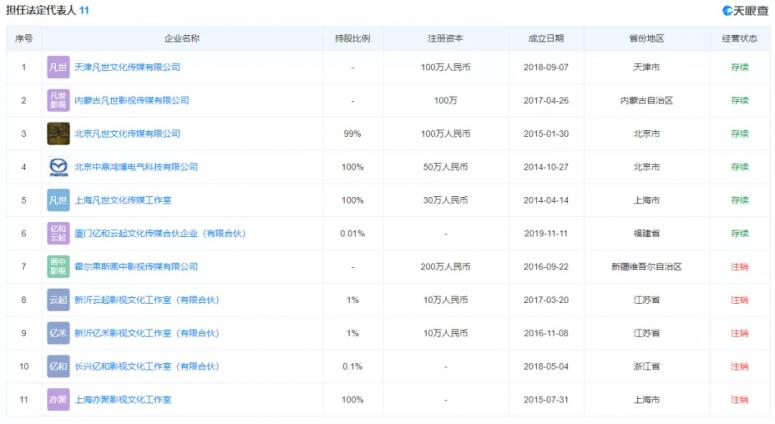Open 上海亦聚影视文化工作室 link
The image size is (775, 424).
click(124, 399)
